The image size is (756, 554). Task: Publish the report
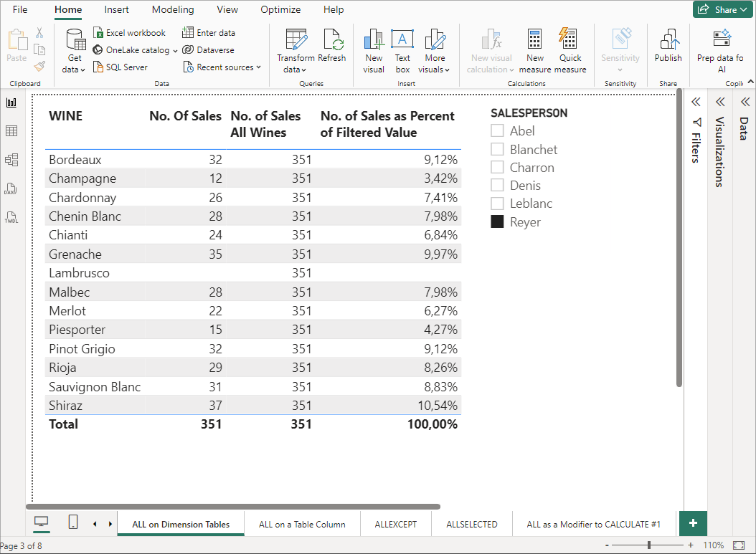click(x=668, y=46)
